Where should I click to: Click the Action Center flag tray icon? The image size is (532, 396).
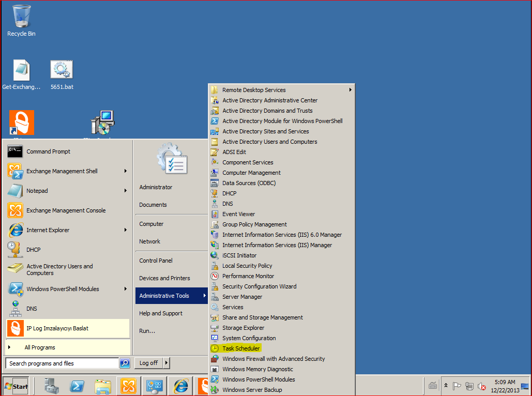coord(457,386)
